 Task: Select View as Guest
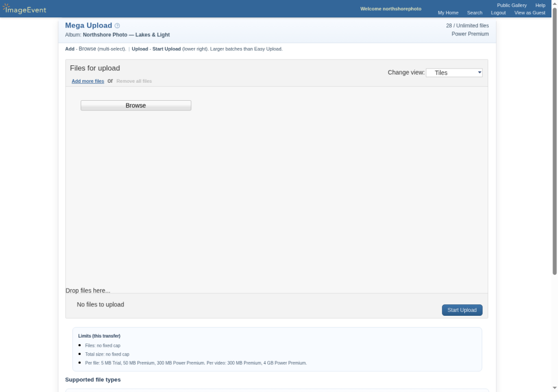tap(530, 13)
